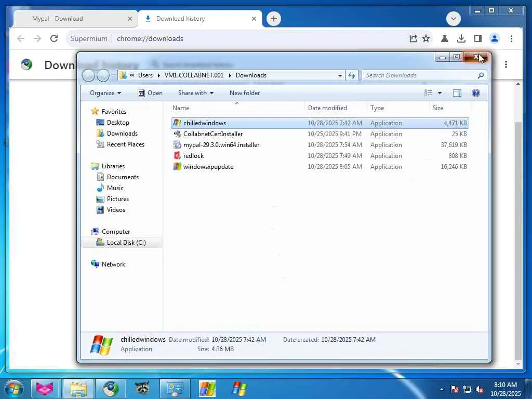Open Downloads in Favorites
Image resolution: width=532 pixels, height=399 pixels.
122,134
